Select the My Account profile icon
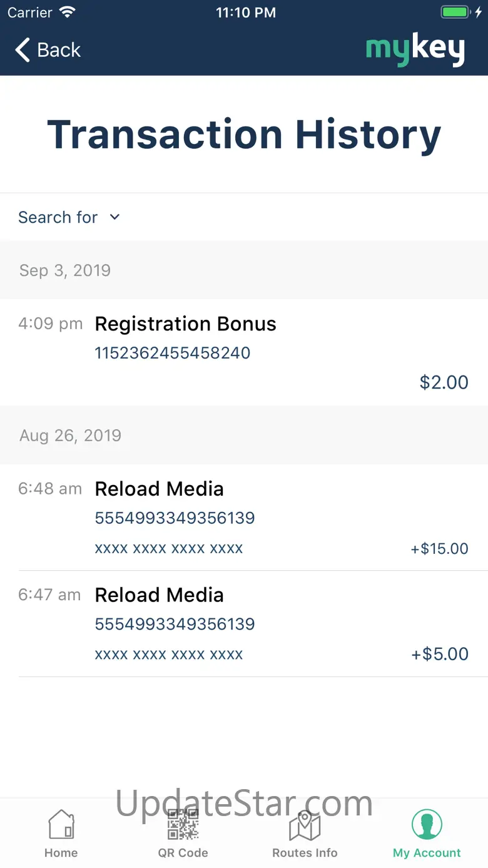 tap(427, 824)
